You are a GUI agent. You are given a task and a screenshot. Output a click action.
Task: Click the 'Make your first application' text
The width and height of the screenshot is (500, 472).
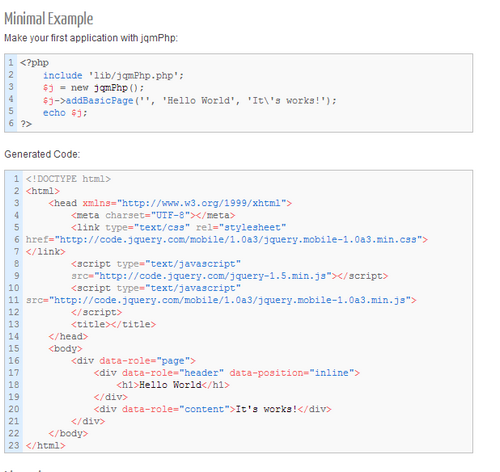click(x=91, y=38)
